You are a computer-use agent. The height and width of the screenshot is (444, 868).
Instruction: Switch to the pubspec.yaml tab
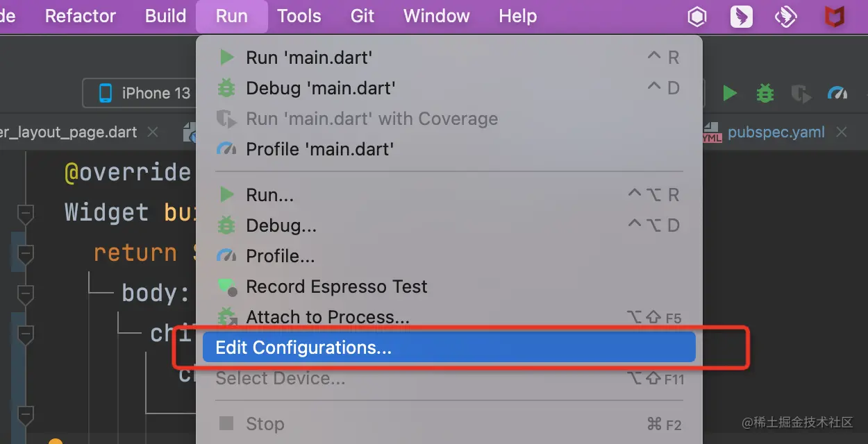tap(776, 132)
